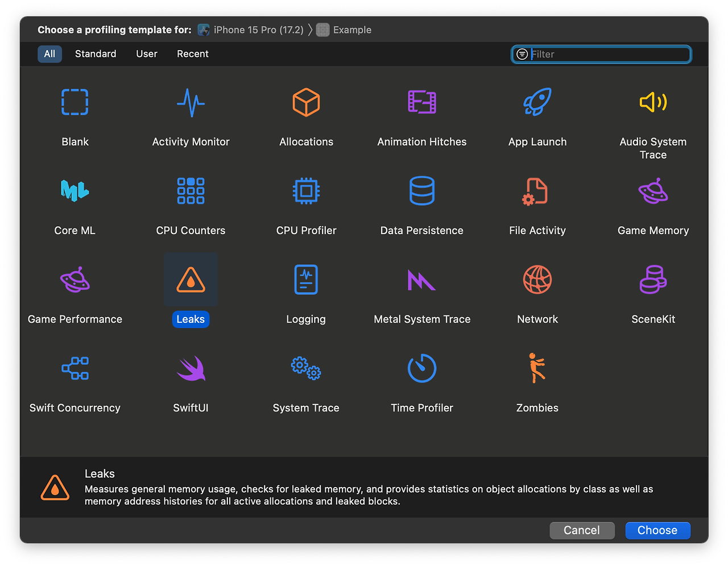Click the Leaks icon in description panel
Image resolution: width=728 pixels, height=566 pixels.
pos(55,488)
